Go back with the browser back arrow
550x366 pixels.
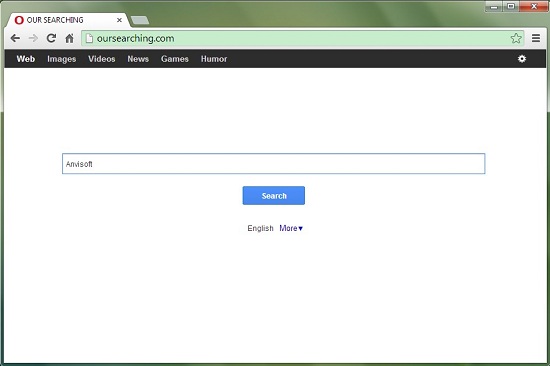[x=15, y=38]
